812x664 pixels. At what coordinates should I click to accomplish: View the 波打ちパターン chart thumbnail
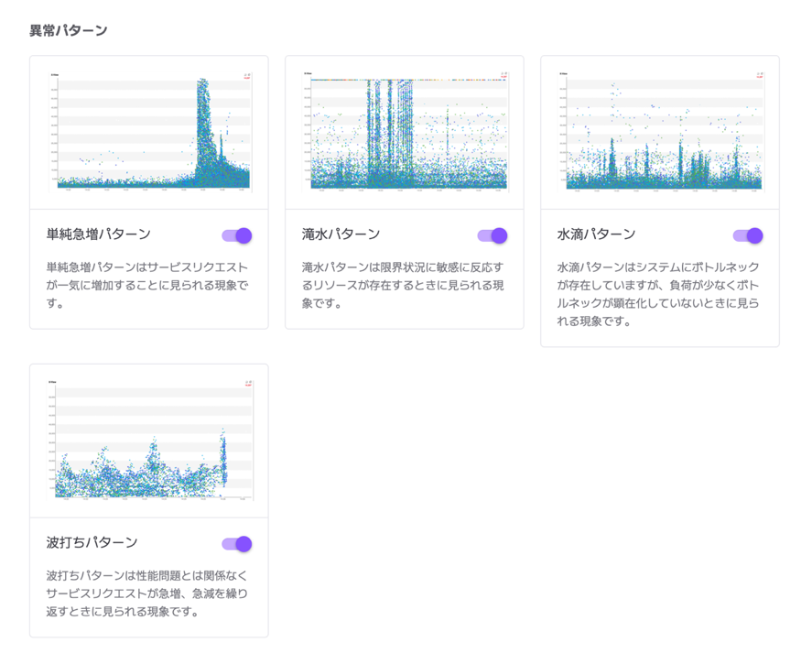coord(149,441)
